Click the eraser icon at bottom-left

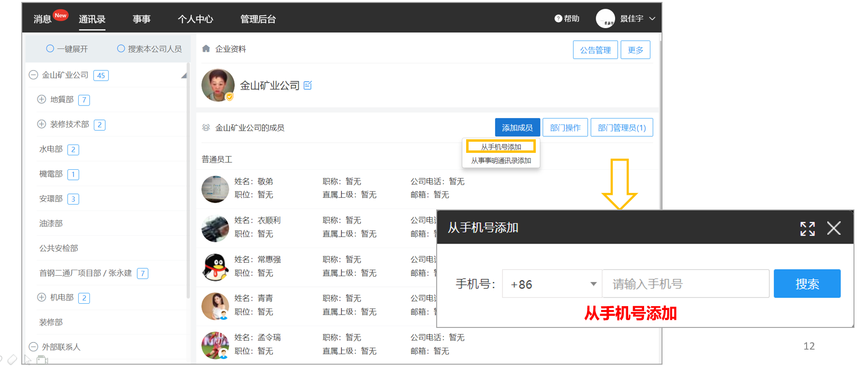click(x=13, y=359)
